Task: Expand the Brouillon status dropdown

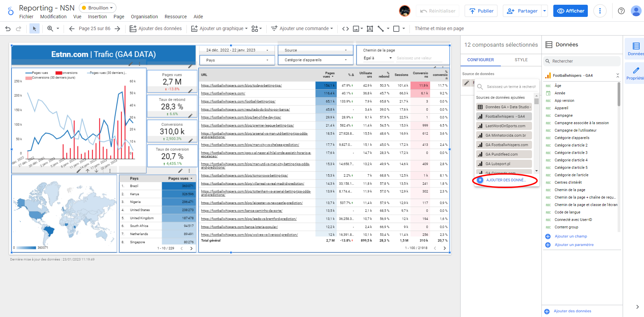Action: 97,8
